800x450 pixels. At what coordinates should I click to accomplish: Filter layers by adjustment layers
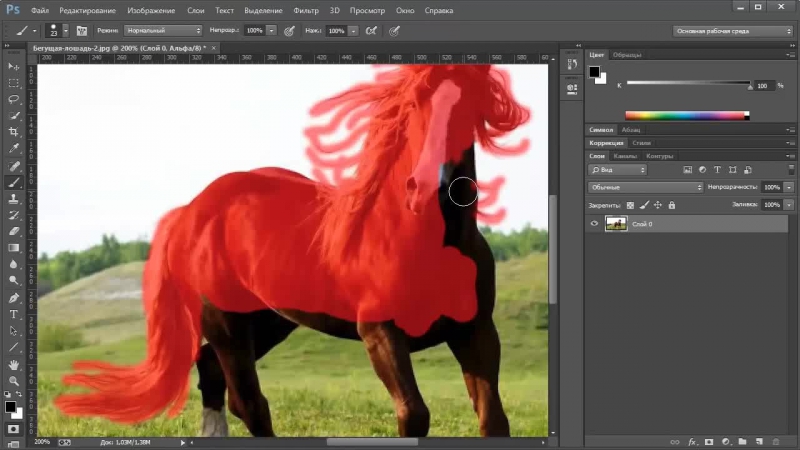pos(702,170)
